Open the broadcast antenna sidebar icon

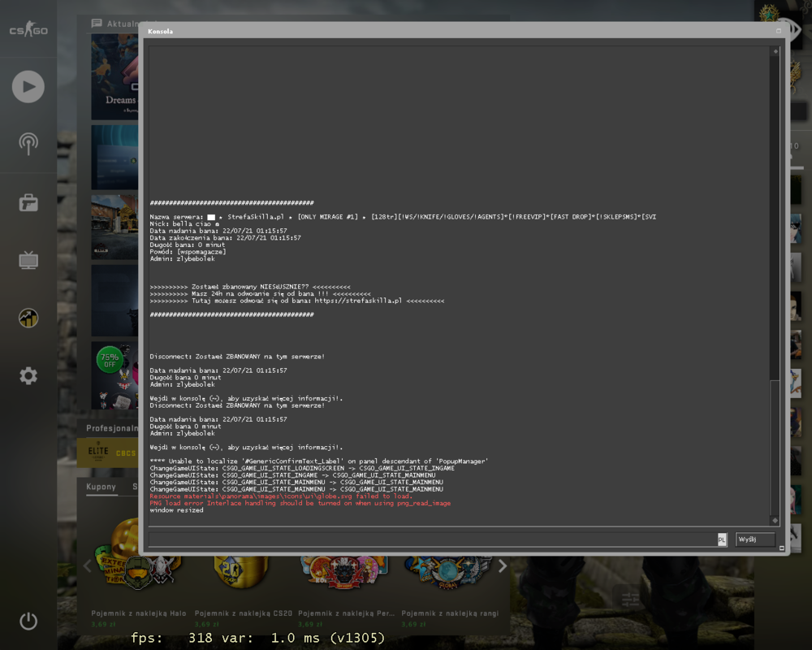tap(28, 144)
